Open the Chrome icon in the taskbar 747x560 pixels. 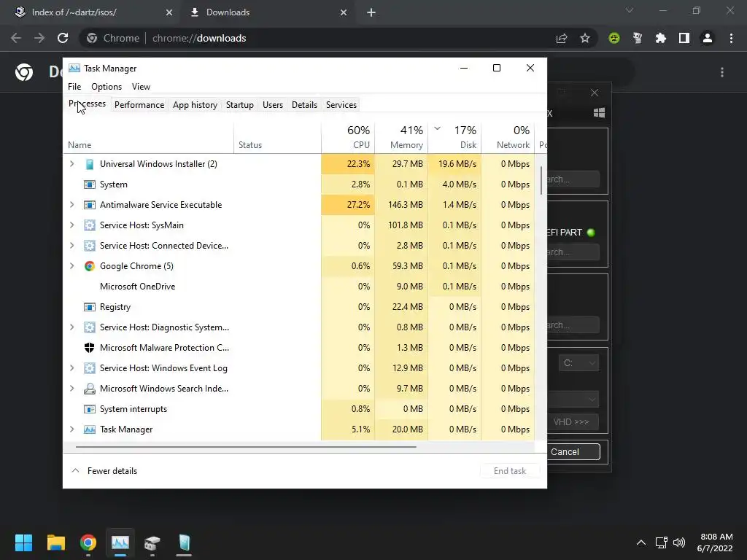click(88, 542)
